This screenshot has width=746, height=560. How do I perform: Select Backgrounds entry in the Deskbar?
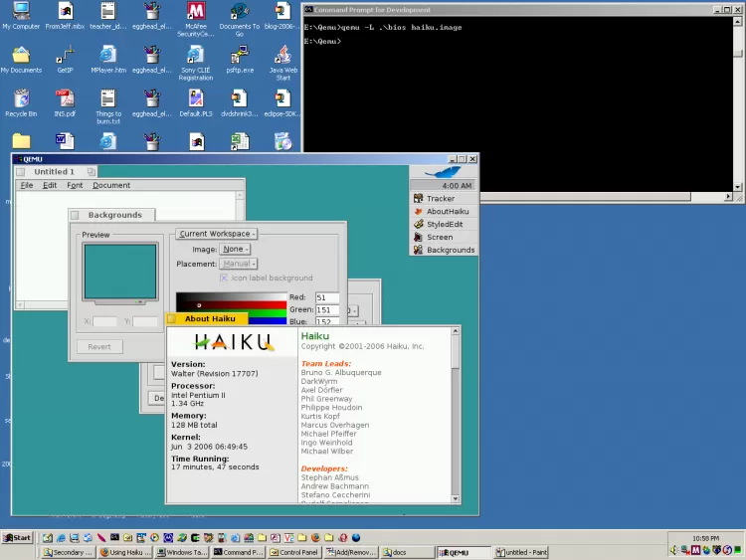450,251
